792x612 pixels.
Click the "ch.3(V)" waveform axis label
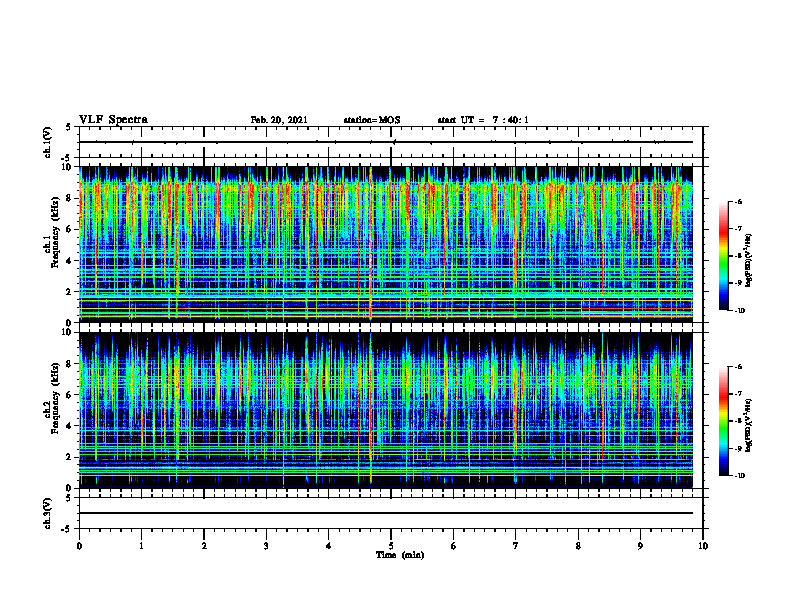coord(48,513)
